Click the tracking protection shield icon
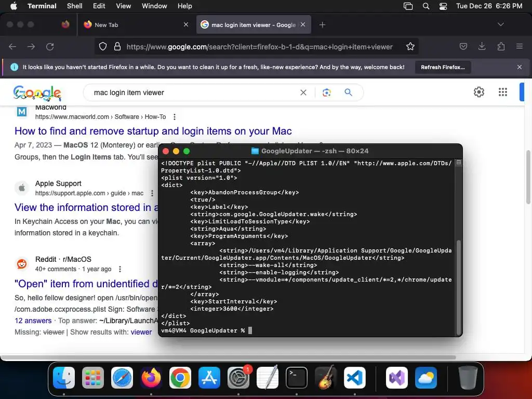 pyautogui.click(x=103, y=46)
